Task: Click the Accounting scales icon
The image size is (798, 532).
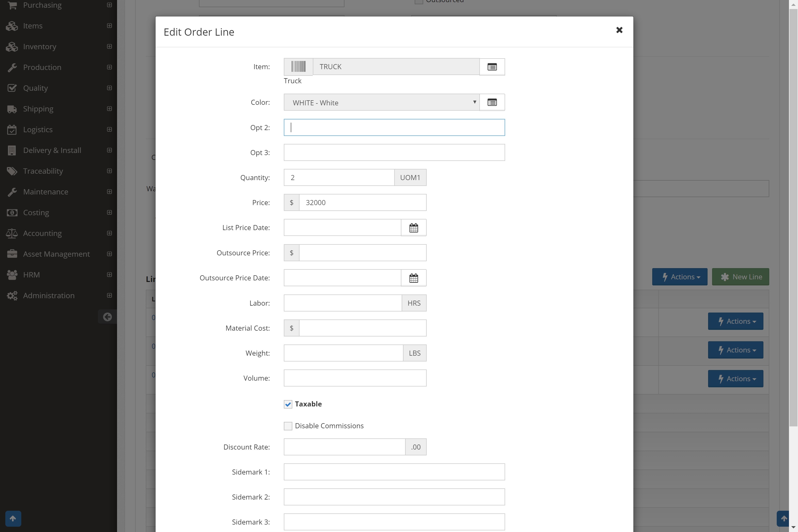Action: coord(12,234)
